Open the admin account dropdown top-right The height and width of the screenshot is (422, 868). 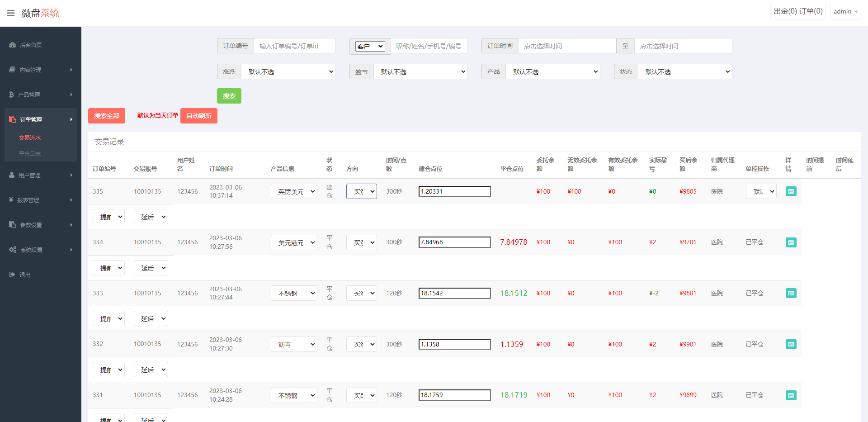pyautogui.click(x=845, y=11)
